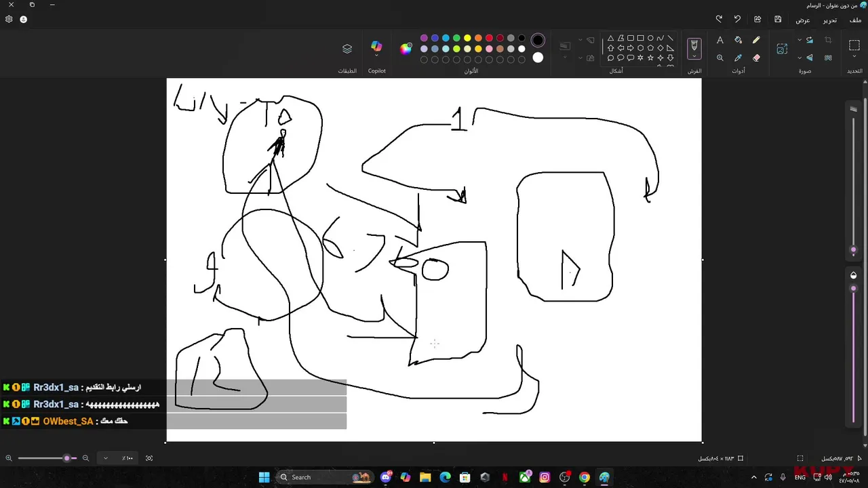This screenshot has width=868, height=488.
Task: Pick the yellow color swatch
Action: (x=467, y=38)
